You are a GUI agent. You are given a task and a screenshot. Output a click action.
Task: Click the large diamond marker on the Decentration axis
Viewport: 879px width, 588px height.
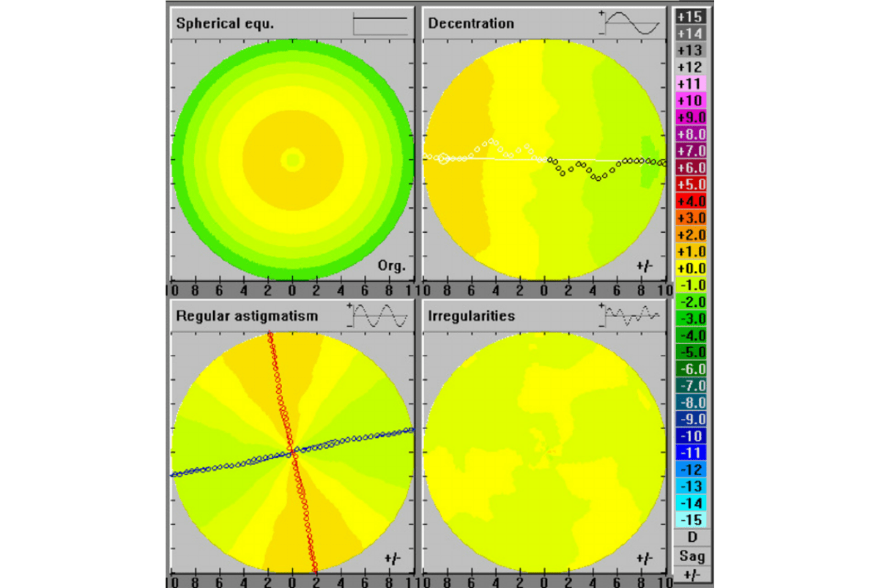pyautogui.click(x=443, y=158)
